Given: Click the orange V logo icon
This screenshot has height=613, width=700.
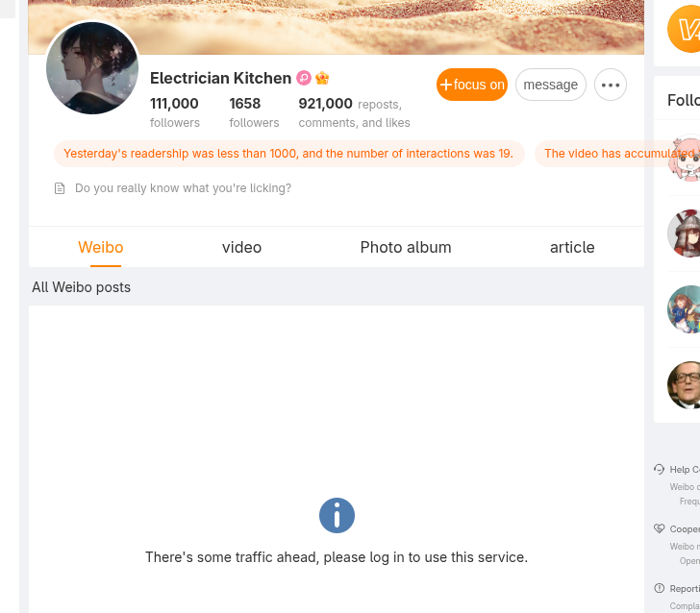Looking at the screenshot, I should 685,29.
